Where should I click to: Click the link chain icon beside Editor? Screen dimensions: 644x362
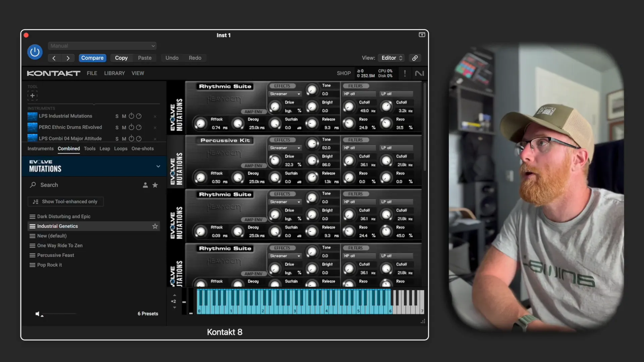point(415,58)
